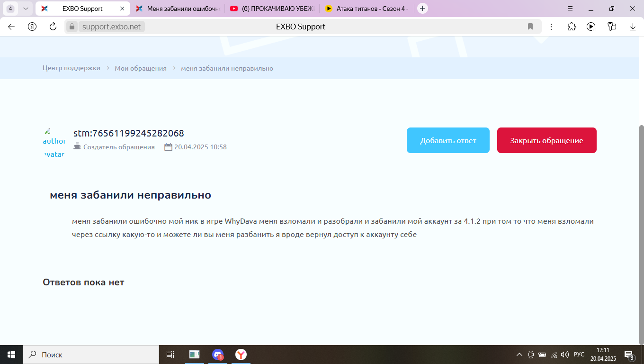
Task: Open the Windows Start menu
Action: [x=11, y=355]
